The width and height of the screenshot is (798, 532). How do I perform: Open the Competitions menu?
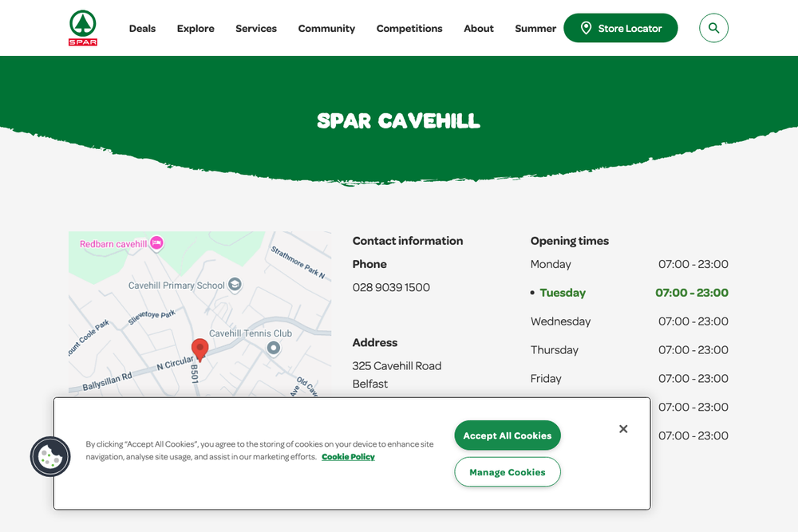(409, 29)
